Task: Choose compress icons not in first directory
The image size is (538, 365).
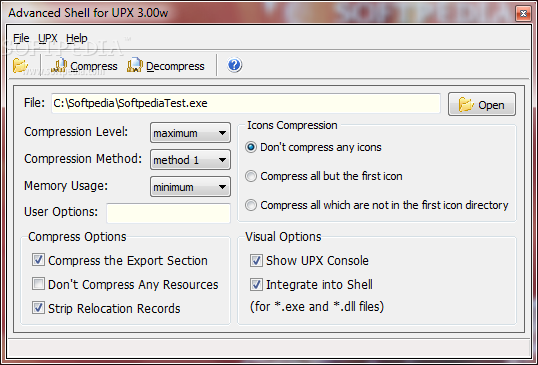Action: click(x=251, y=205)
